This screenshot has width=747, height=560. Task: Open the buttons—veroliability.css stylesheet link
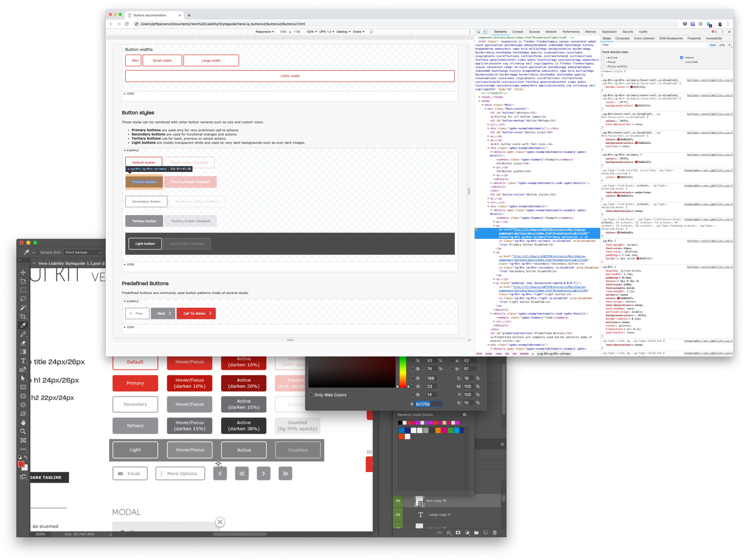(708, 80)
